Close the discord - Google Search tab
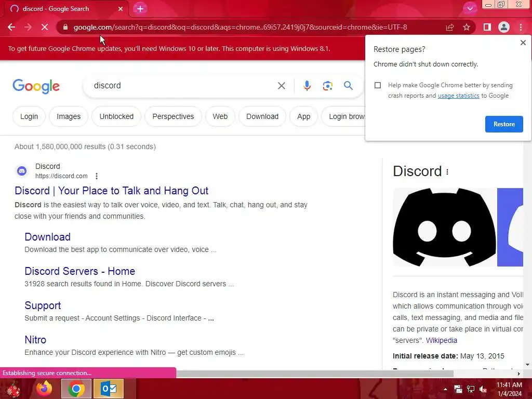 pyautogui.click(x=121, y=9)
